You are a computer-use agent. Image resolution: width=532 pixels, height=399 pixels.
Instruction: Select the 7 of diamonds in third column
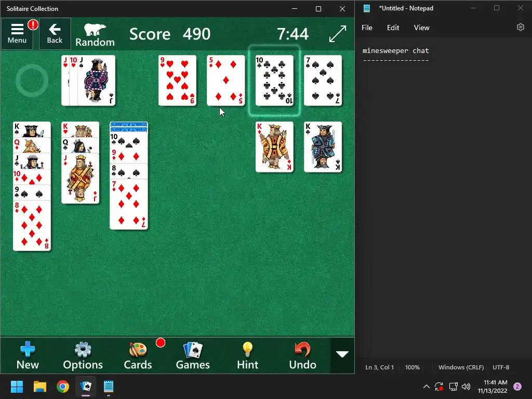[x=129, y=205]
